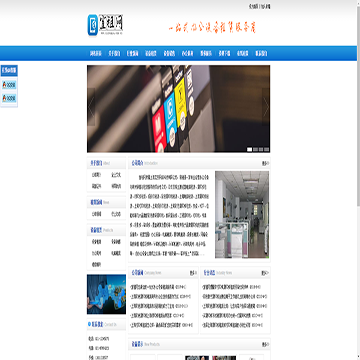Open the third item in the blue navigation bar
The image size is (360, 360).
coord(132,53)
